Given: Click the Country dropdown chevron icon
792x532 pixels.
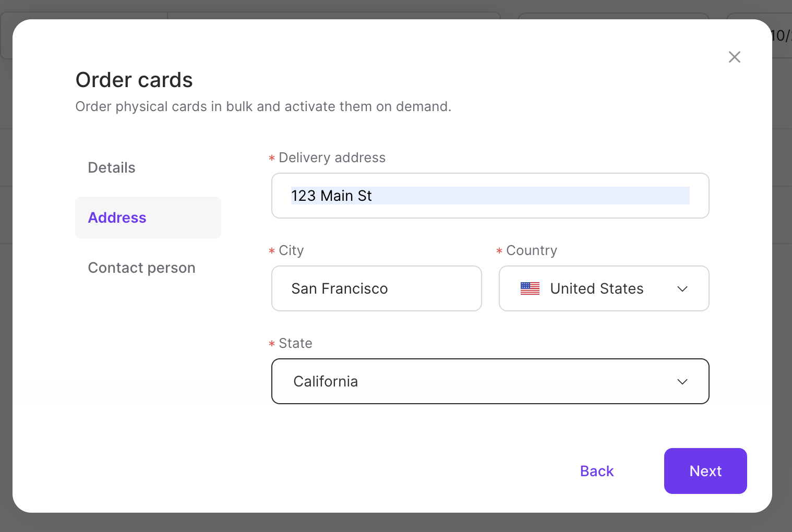Looking at the screenshot, I should [682, 288].
